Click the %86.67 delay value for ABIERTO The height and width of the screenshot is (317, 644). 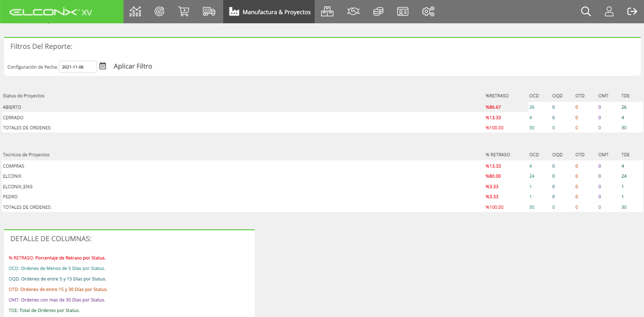tap(493, 107)
